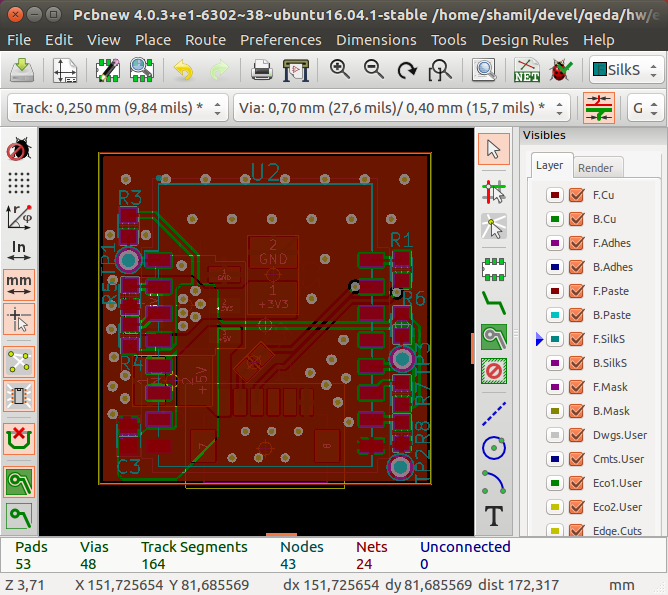Uncheck the F.Cu layer visibility checkbox

(x=576, y=195)
